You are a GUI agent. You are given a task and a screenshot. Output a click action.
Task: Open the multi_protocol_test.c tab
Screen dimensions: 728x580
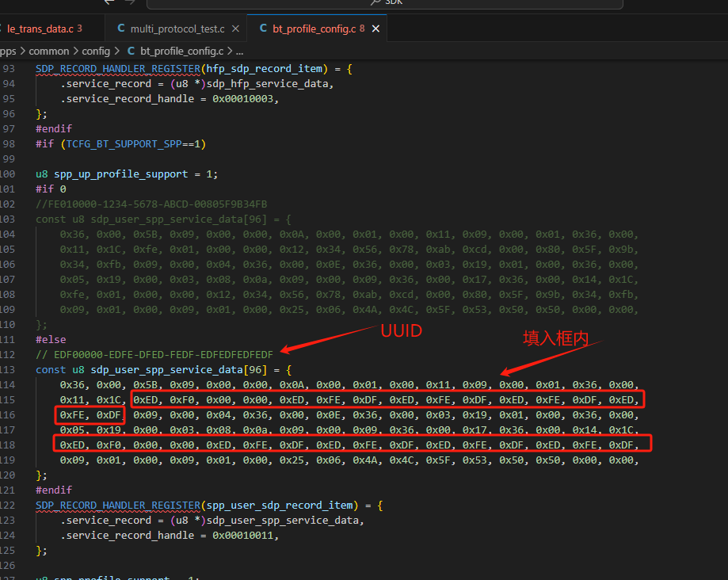(x=177, y=29)
